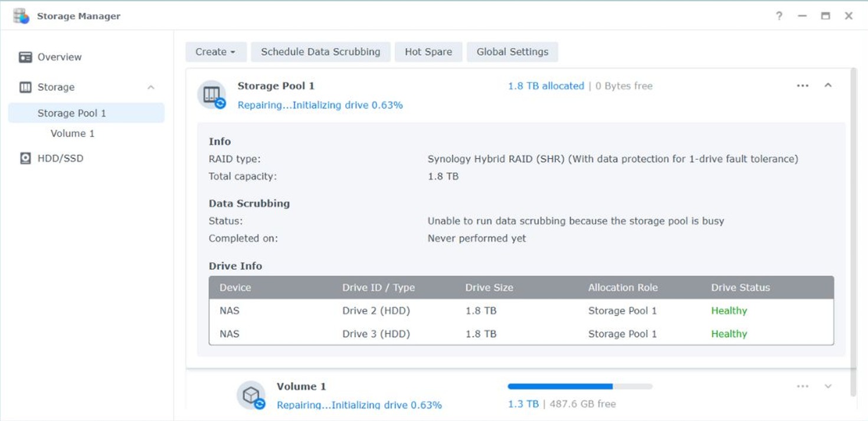Click the Storage Manager app icon in title bar
This screenshot has height=421, width=868.
click(x=21, y=16)
